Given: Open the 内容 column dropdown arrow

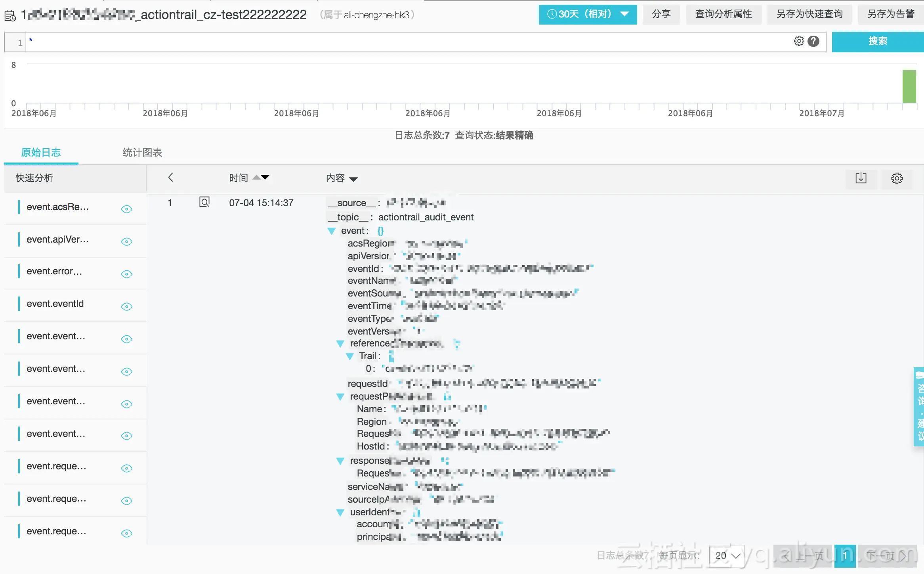Looking at the screenshot, I should (x=353, y=179).
